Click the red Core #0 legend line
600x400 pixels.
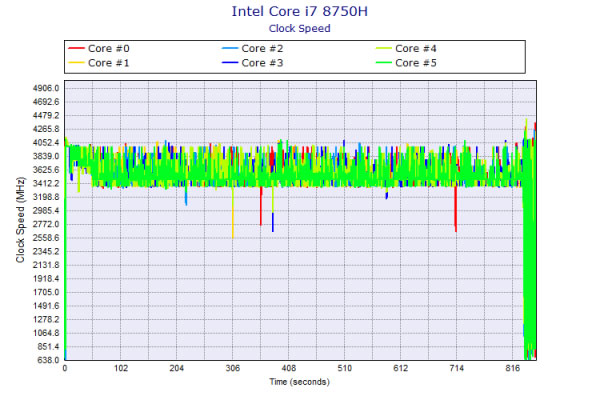pyautogui.click(x=76, y=48)
